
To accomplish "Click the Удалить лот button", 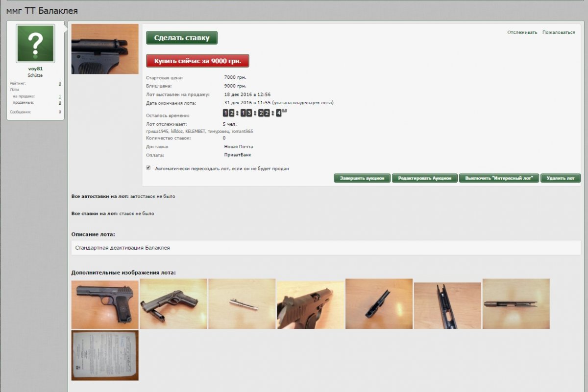I will 561,178.
